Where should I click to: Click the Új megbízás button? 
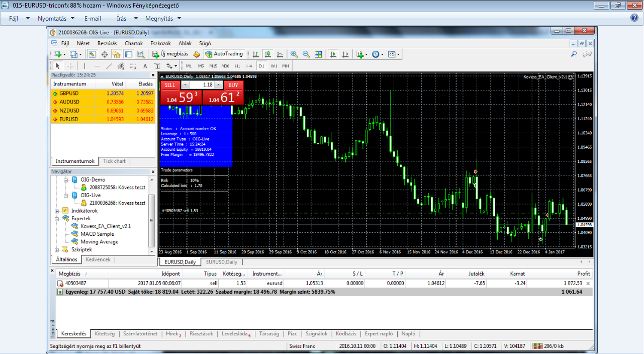pyautogui.click(x=170, y=54)
